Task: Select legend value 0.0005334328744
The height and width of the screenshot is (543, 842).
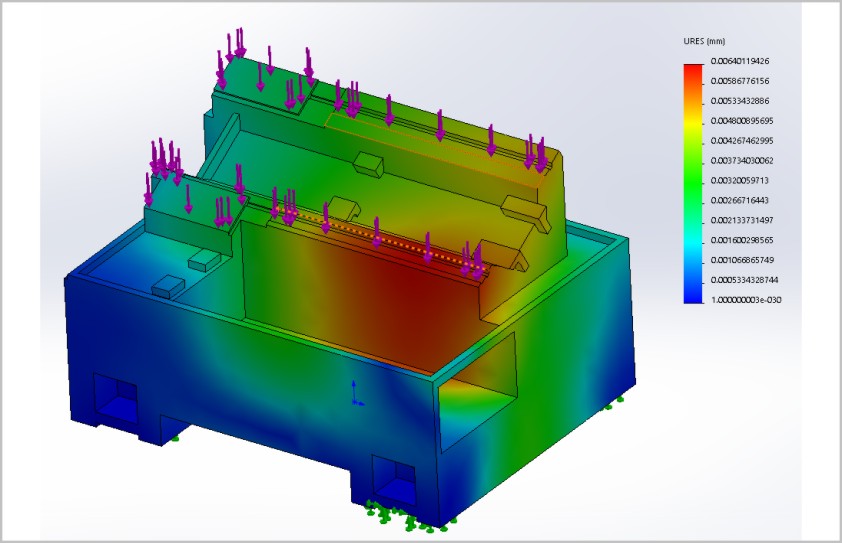Action: click(744, 280)
